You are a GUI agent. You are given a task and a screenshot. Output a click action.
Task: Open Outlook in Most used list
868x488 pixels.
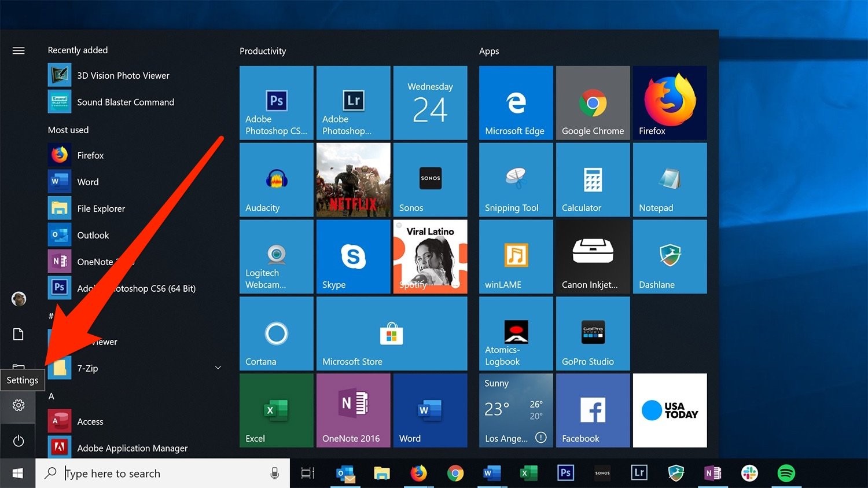tap(79, 235)
